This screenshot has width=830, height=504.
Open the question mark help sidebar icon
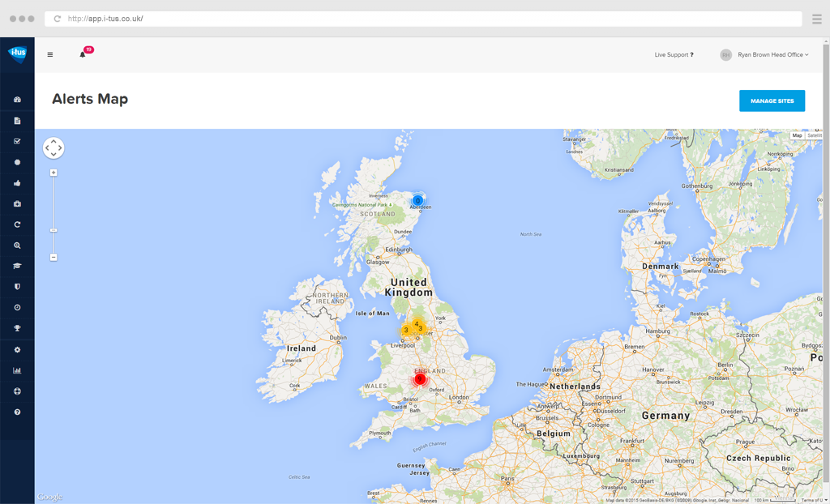click(x=18, y=412)
